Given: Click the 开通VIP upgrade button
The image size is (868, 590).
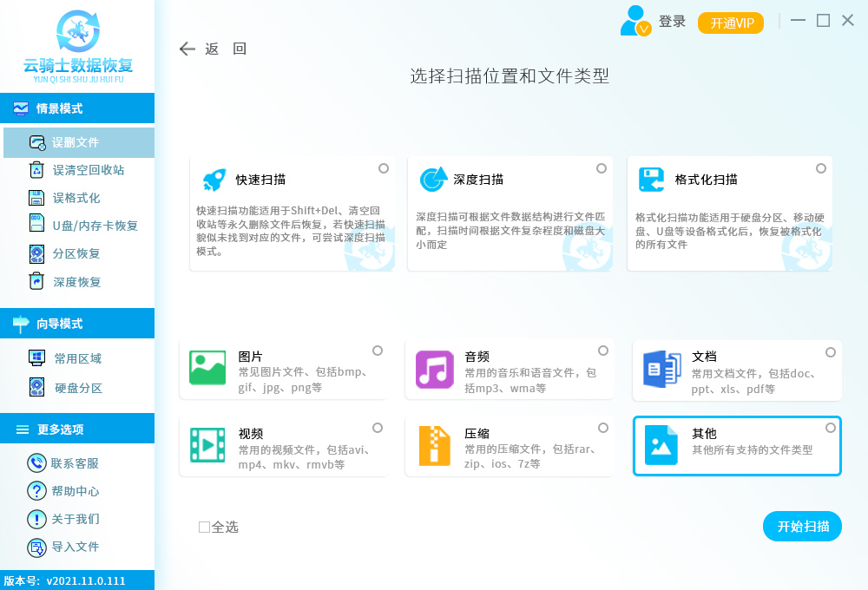Looking at the screenshot, I should tap(730, 23).
